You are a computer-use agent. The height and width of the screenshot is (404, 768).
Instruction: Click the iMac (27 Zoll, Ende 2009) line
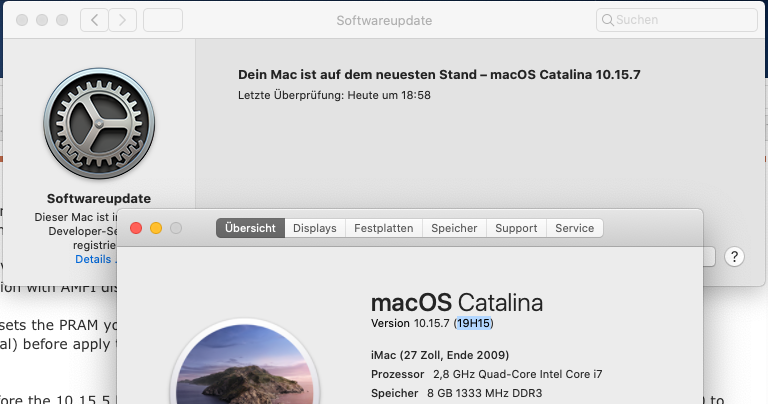point(440,355)
